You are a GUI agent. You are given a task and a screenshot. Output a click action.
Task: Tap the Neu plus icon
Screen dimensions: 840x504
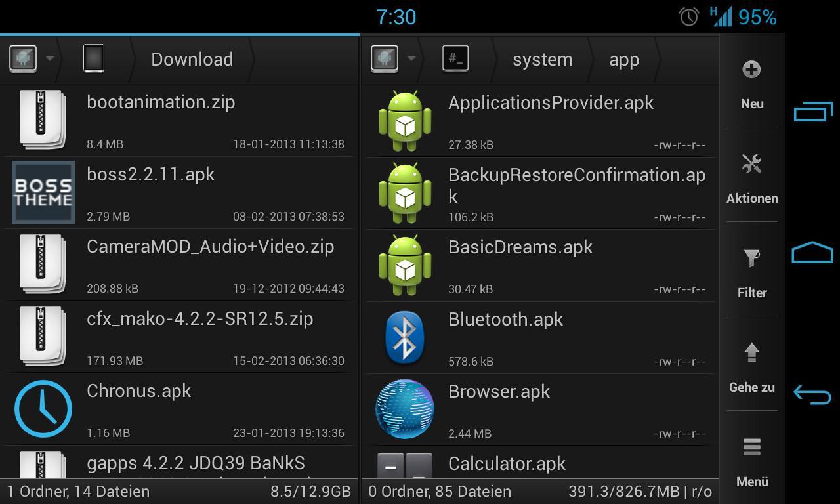pos(751,70)
